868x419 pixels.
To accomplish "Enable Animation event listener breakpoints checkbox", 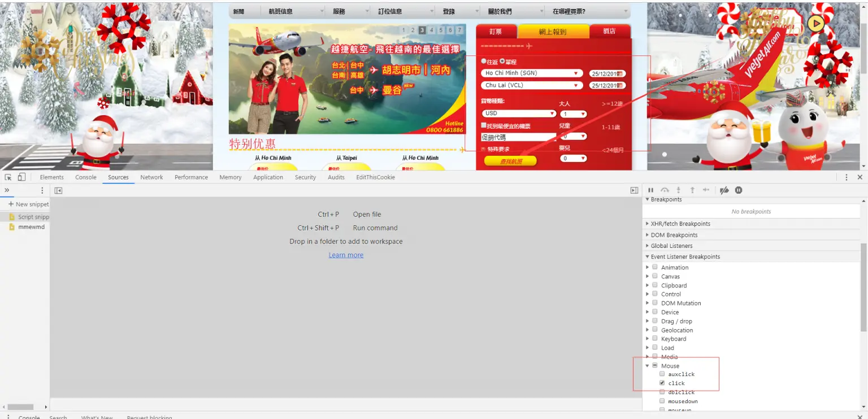I will point(655,267).
